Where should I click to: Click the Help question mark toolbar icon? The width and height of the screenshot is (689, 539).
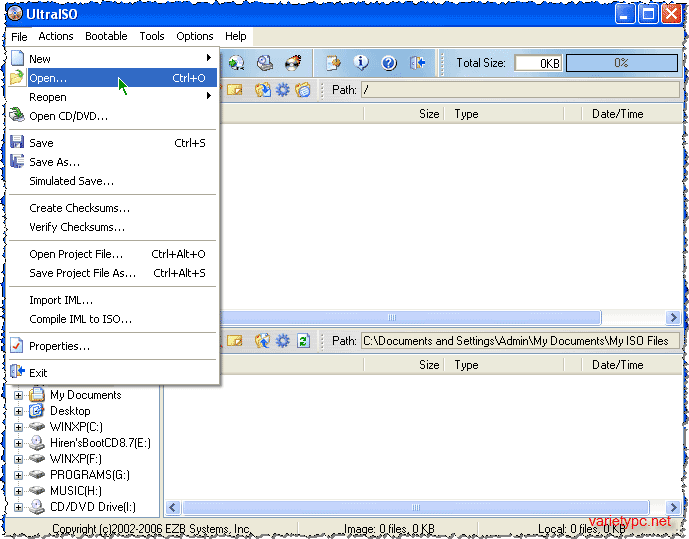tap(389, 63)
